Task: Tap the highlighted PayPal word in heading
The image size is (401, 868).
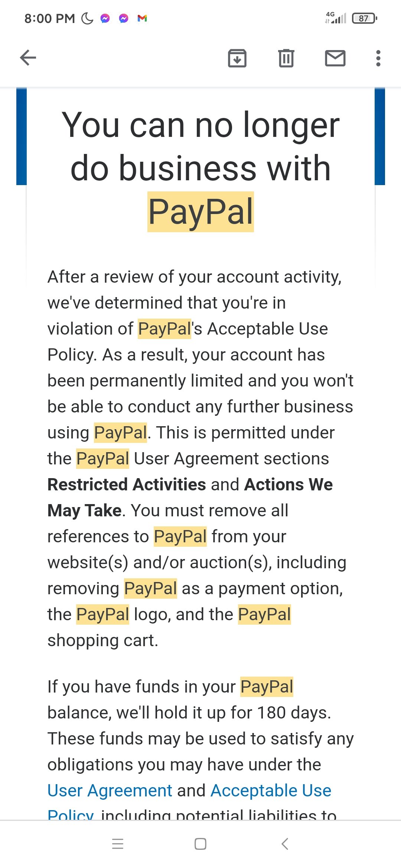Action: point(200,212)
